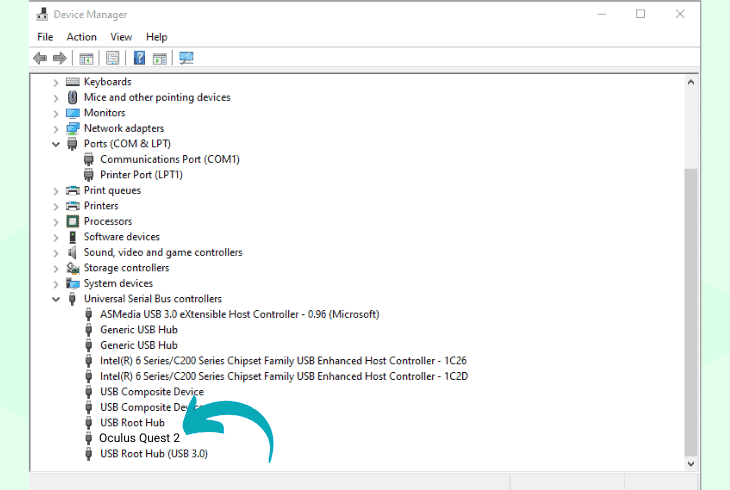The image size is (730, 490).
Task: Minimize the Device Manager window
Action: point(602,14)
